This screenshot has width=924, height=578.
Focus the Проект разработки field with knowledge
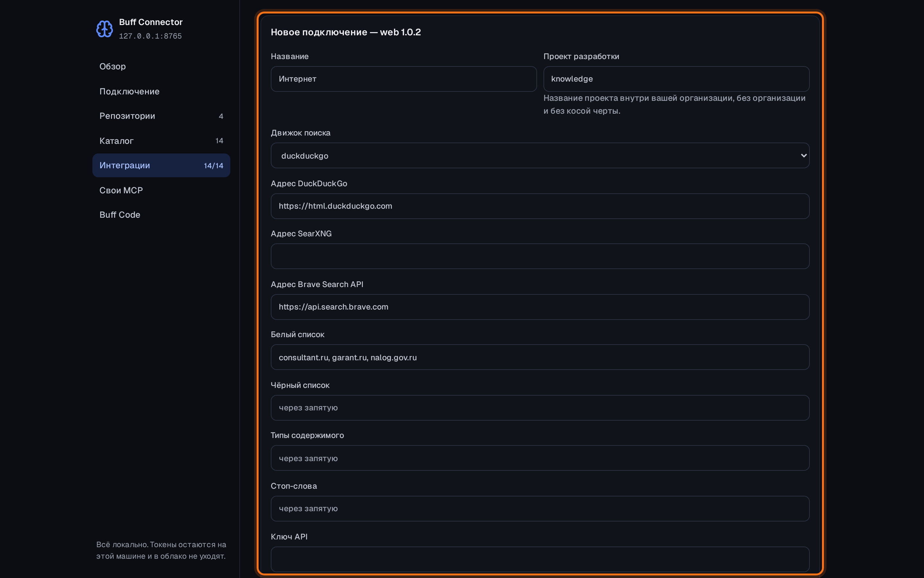[x=676, y=79]
